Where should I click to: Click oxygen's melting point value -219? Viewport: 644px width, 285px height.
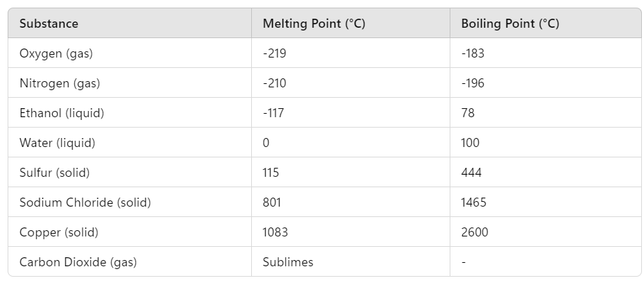[x=274, y=53]
